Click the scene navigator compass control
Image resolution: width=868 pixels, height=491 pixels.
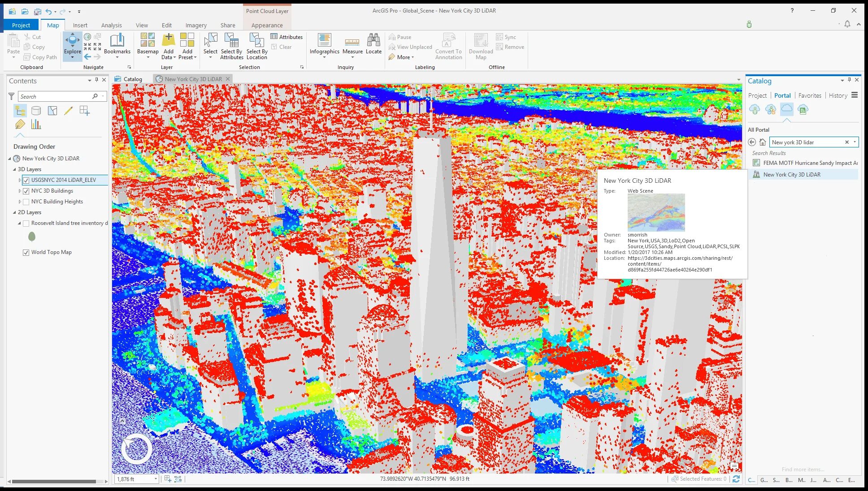click(136, 448)
